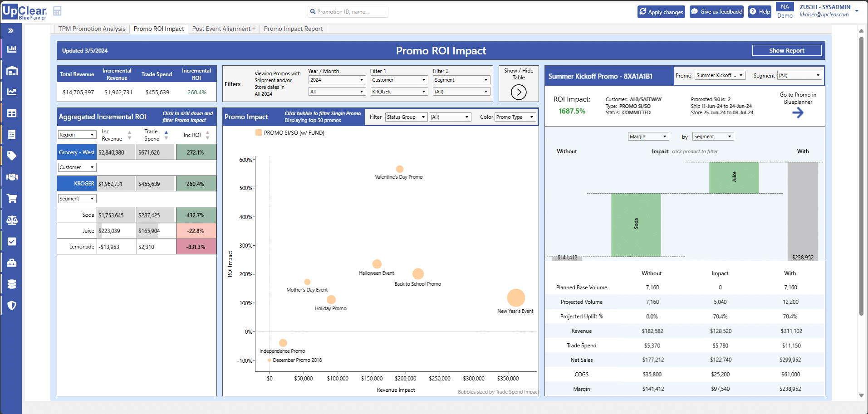Open the KROGER filter value dropdown

(x=399, y=92)
